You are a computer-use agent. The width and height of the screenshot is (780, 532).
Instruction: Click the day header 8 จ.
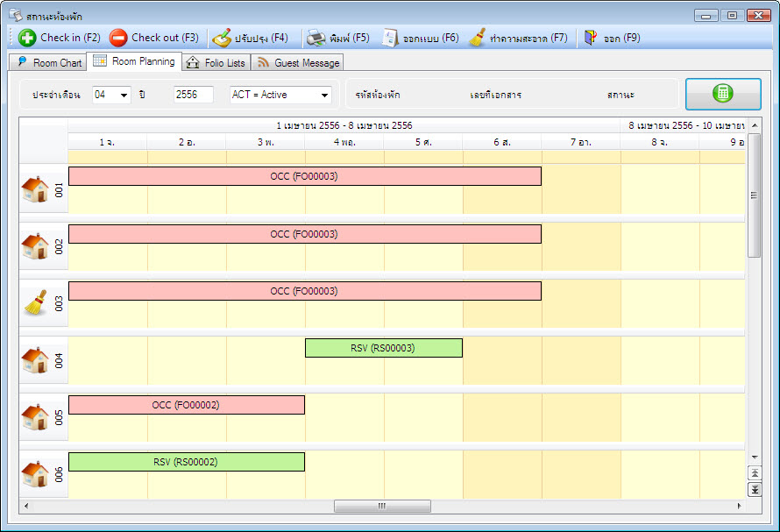pos(660,142)
